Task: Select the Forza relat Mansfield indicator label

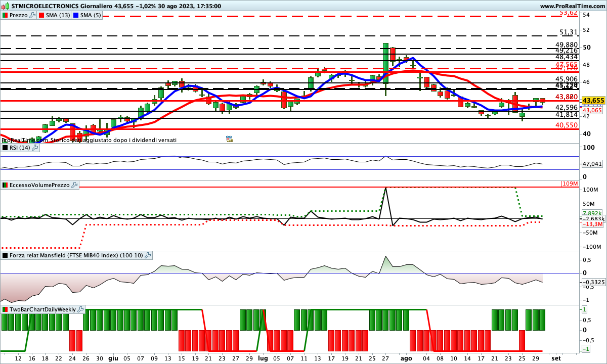Action: click(76, 255)
